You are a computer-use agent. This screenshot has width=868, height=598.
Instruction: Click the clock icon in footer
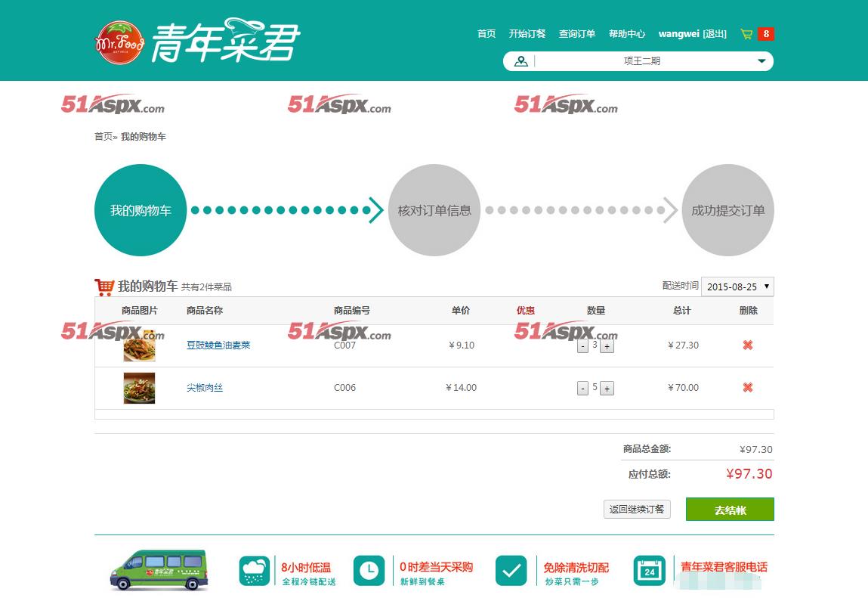[369, 571]
